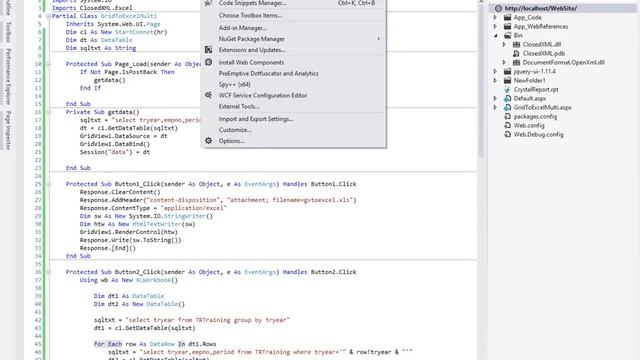The image size is (640, 360).
Task: Expand the App_WebReferences folder
Action: (496, 27)
